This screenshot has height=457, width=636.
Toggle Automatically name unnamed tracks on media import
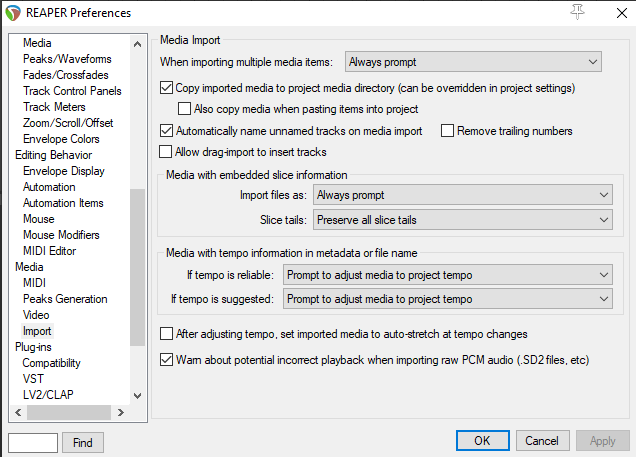point(166,131)
